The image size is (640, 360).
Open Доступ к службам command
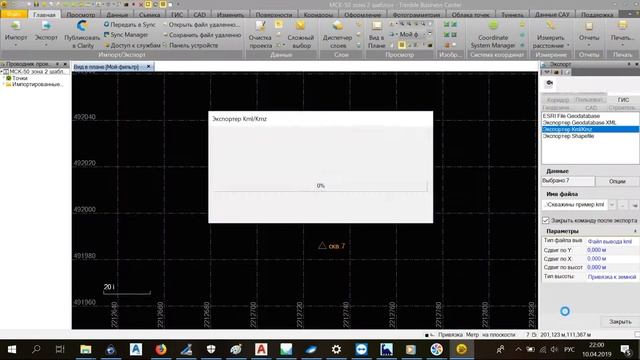(132, 45)
